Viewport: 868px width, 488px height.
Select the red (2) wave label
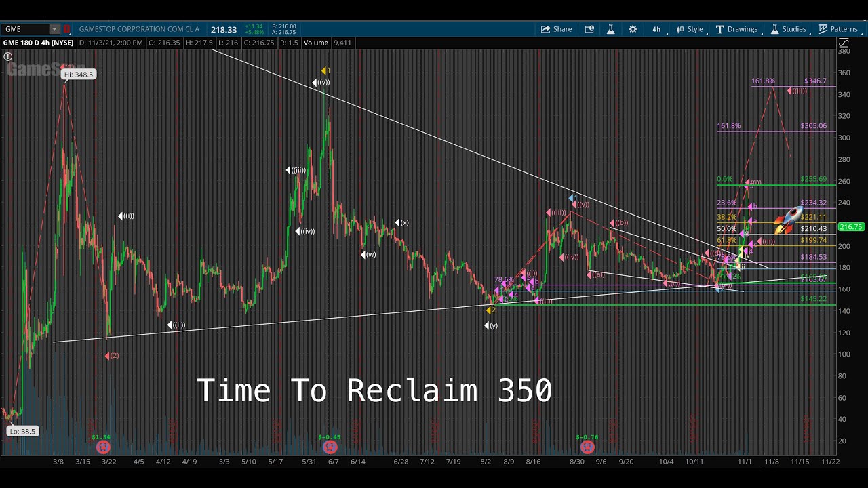click(x=112, y=356)
